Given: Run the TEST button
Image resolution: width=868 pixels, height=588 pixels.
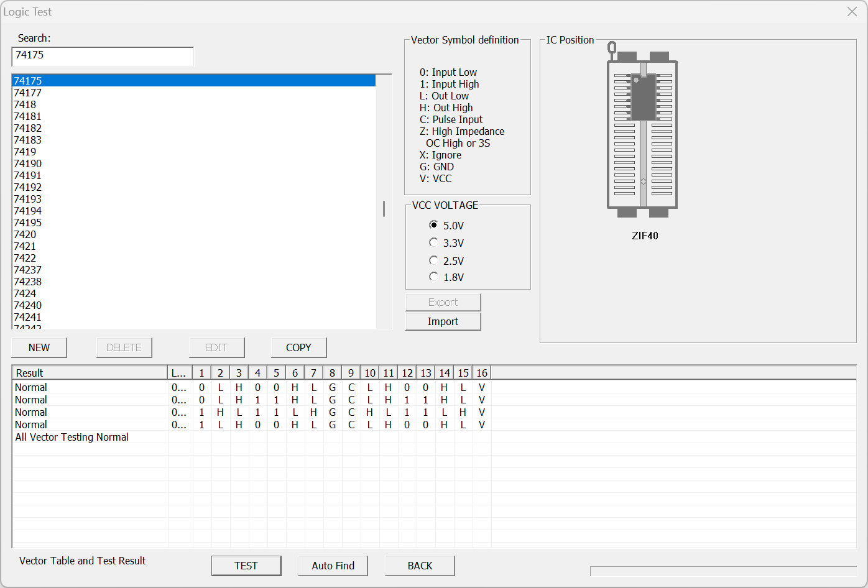Looking at the screenshot, I should [x=246, y=566].
